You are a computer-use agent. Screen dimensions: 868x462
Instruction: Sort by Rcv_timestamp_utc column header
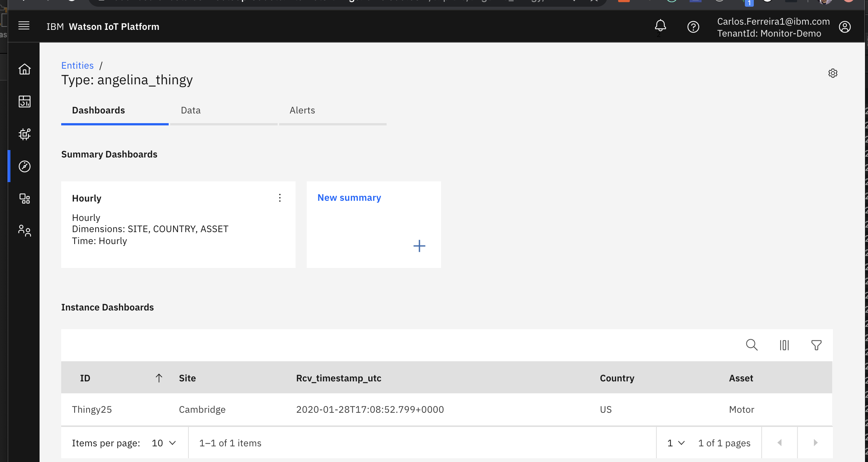point(338,378)
